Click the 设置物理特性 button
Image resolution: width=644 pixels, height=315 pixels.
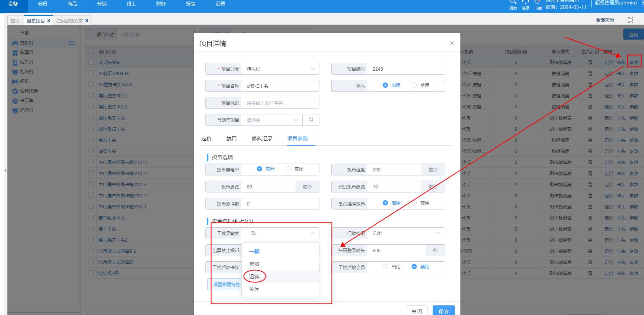[x=227, y=284]
